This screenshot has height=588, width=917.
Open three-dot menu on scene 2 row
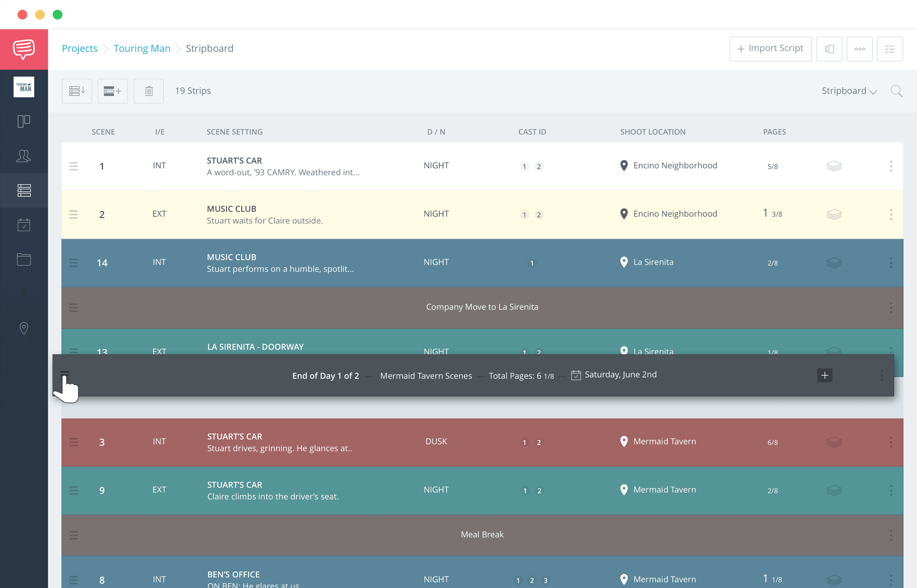tap(891, 214)
